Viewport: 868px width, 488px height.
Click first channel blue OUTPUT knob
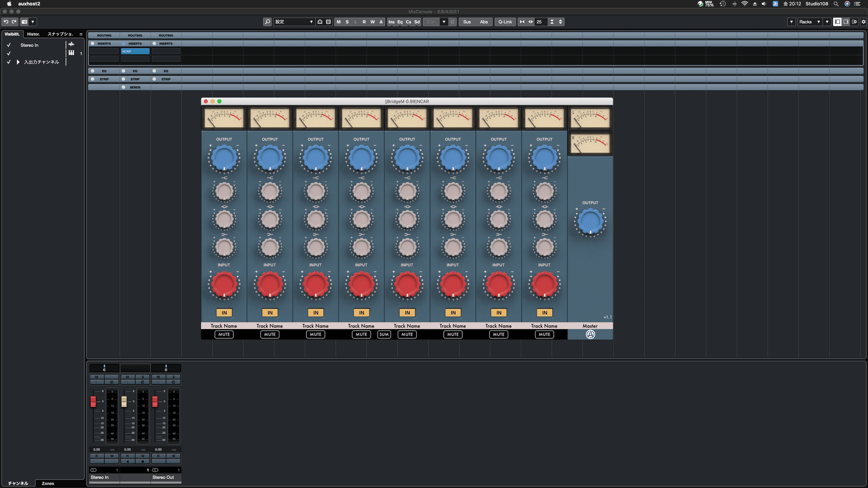224,158
